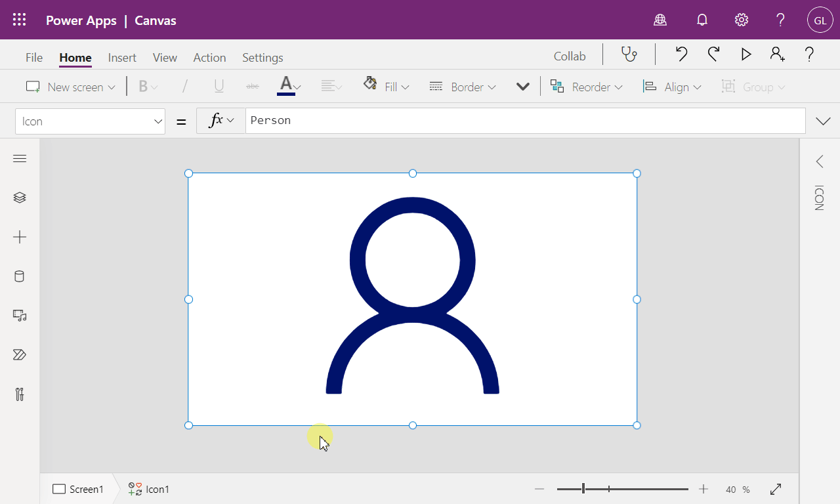Open the File menu
This screenshot has width=840, height=504.
tap(34, 58)
